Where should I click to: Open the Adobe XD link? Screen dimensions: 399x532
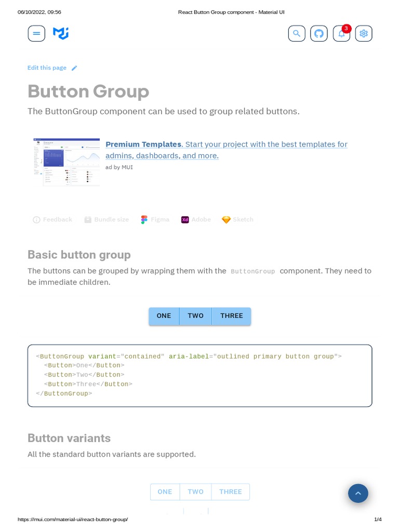coord(196,220)
